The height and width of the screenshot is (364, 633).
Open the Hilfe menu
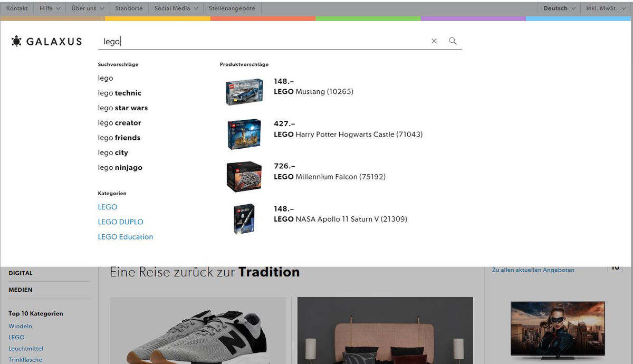(x=49, y=8)
